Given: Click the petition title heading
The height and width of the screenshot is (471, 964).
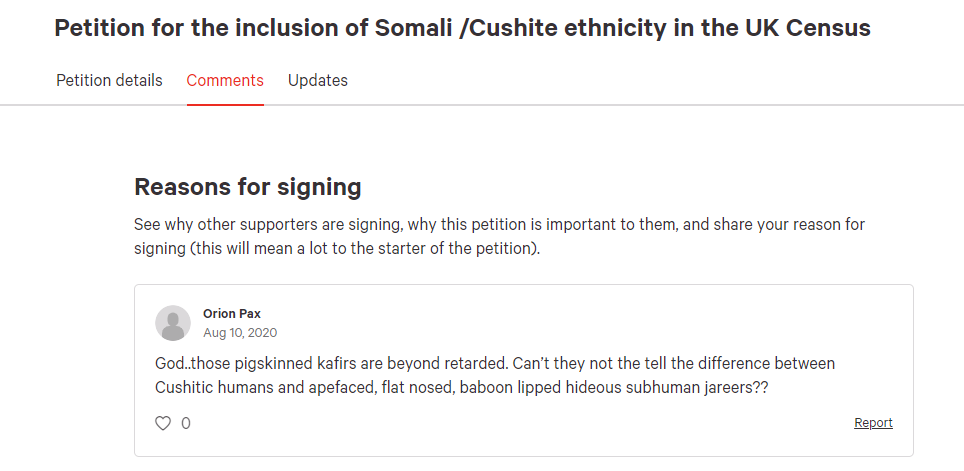Looking at the screenshot, I should coord(462,28).
